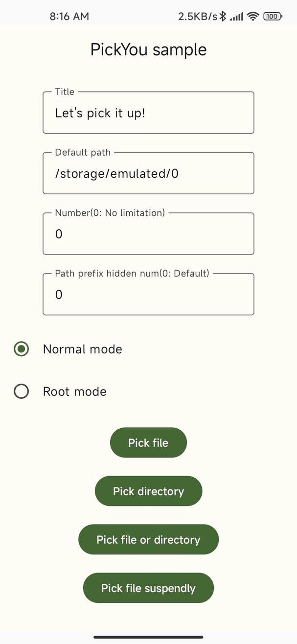Image resolution: width=297 pixels, height=644 pixels.
Task: Tap the 8:16 AM clock
Action: pyautogui.click(x=69, y=16)
